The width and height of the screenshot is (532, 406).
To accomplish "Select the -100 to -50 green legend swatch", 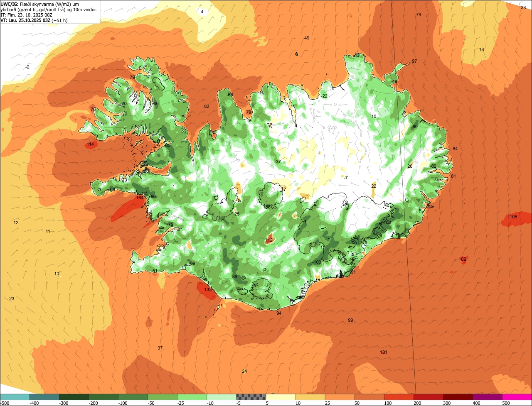I will pyautogui.click(x=133, y=397).
